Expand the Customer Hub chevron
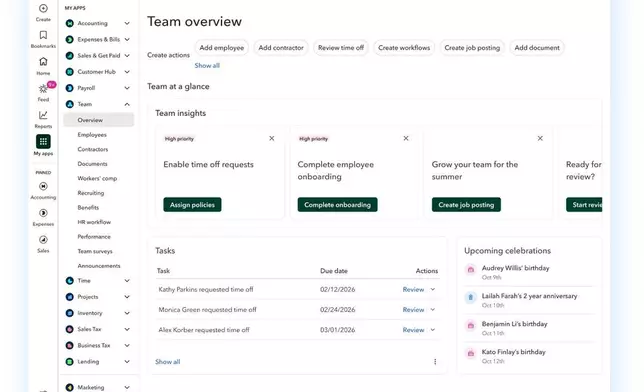Screen dimensions: 644x392 point(127,72)
